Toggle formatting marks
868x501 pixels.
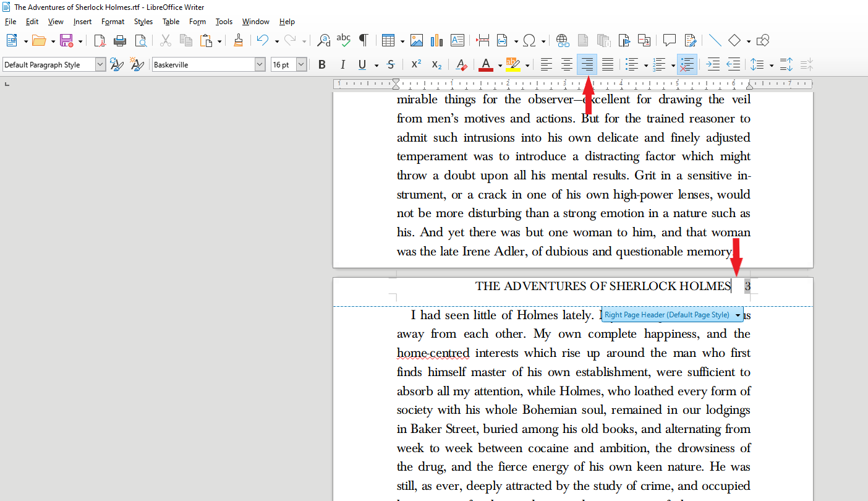pos(364,41)
